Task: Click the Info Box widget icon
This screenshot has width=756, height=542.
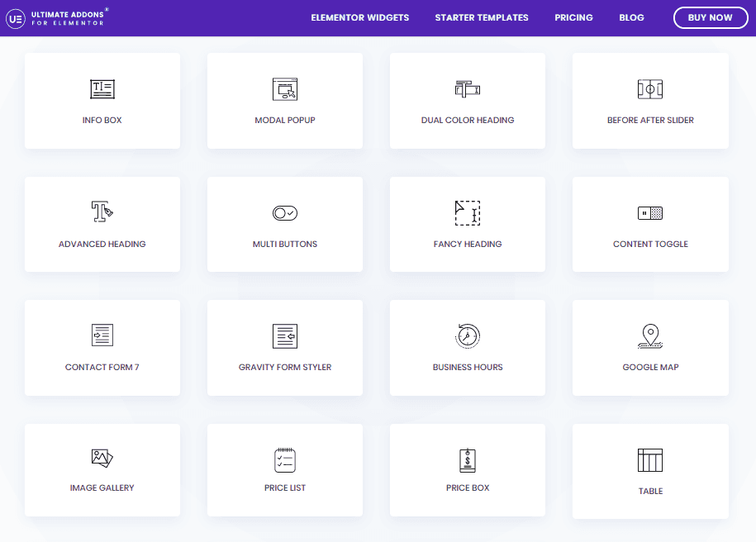Action: (x=102, y=89)
